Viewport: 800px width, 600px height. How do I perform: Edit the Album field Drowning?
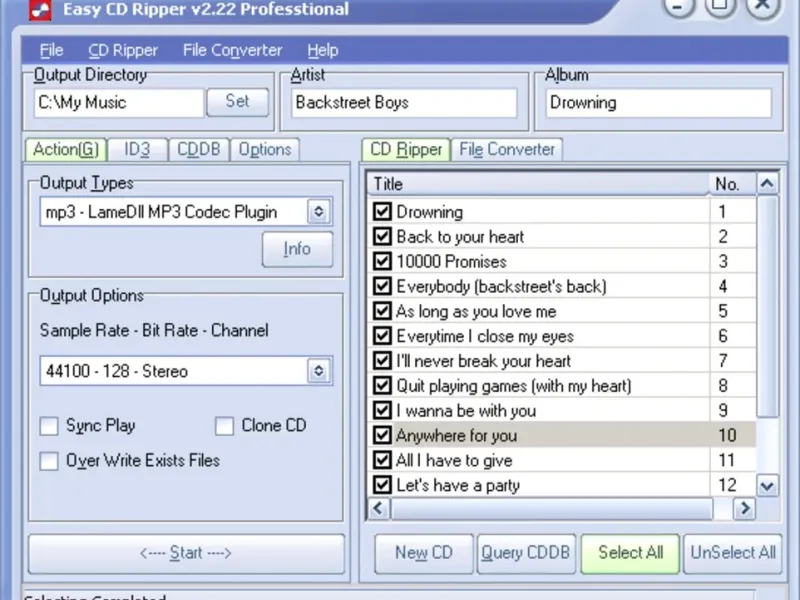click(658, 103)
